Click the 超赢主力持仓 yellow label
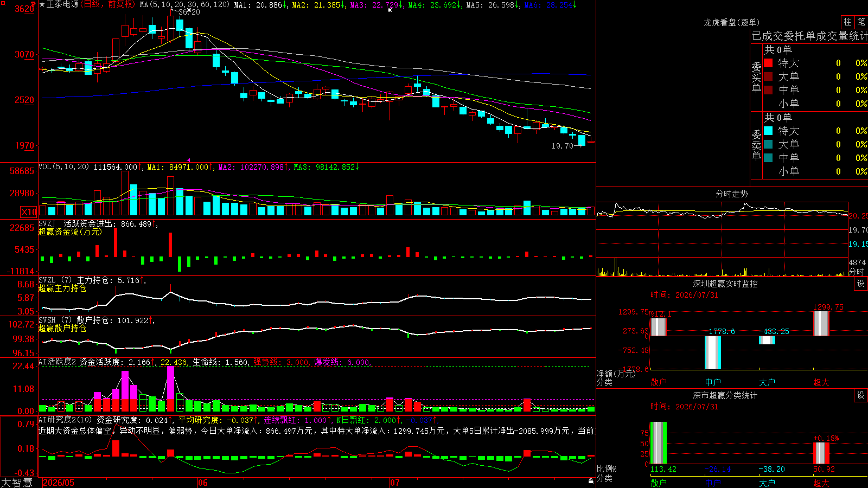Viewport: 868px width, 488px height. [x=62, y=288]
